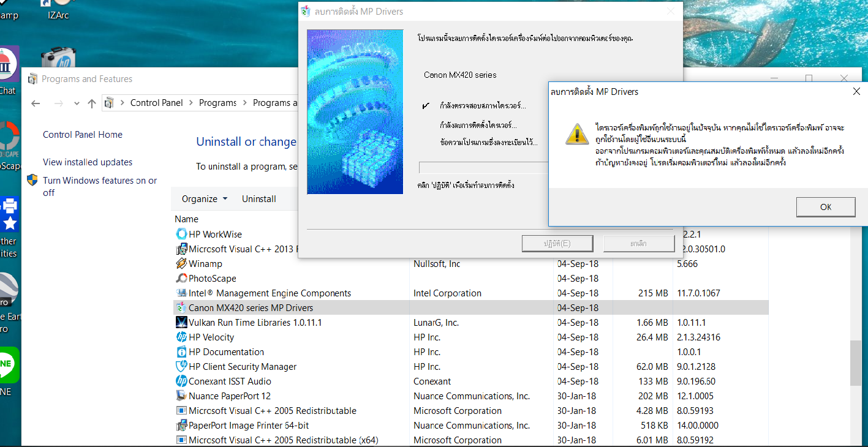The image size is (868, 447).
Task: Select Microsoft Visual C++ 2005 Redistributable icon
Action: pos(181,410)
